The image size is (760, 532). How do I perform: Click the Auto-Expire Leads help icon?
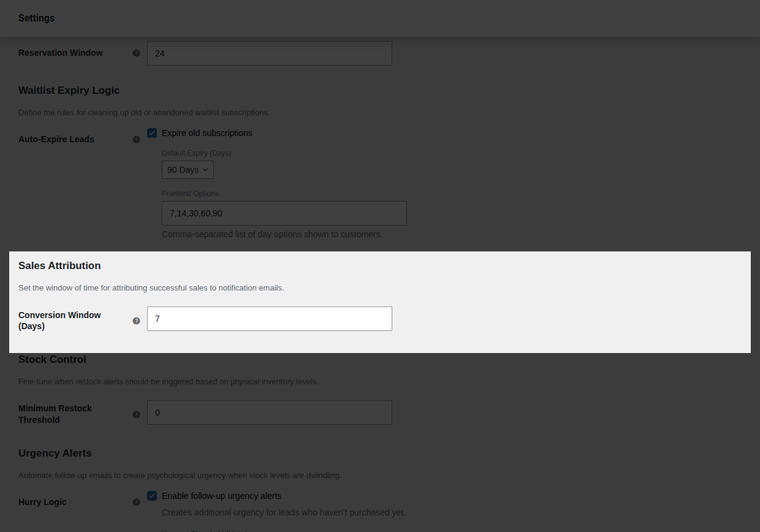tap(137, 140)
